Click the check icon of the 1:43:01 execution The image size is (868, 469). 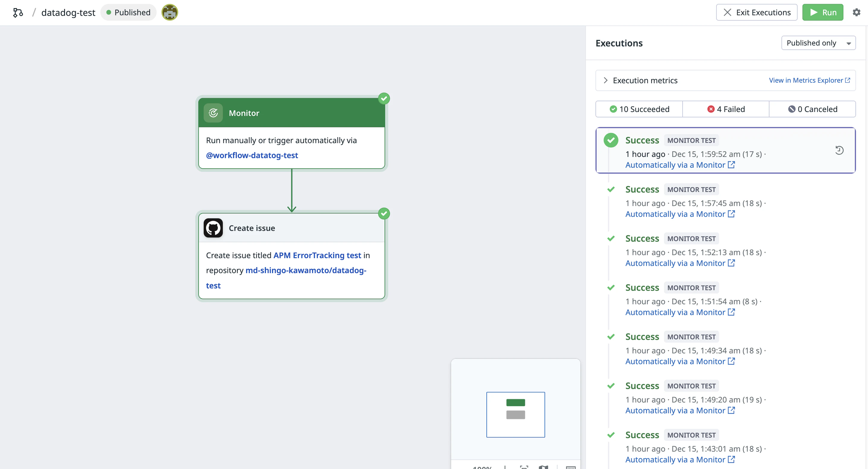pos(610,435)
